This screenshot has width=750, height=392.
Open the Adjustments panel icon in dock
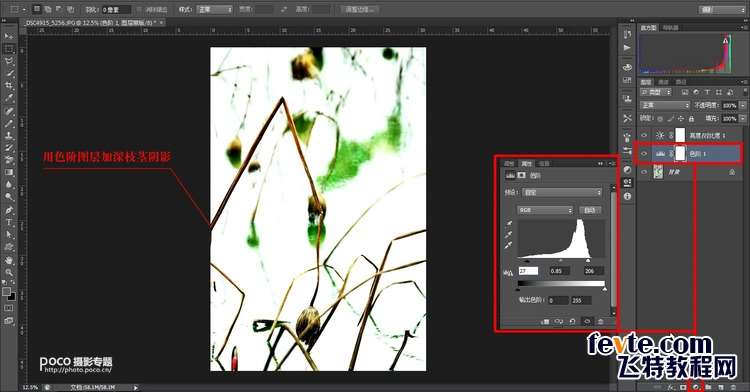point(628,170)
